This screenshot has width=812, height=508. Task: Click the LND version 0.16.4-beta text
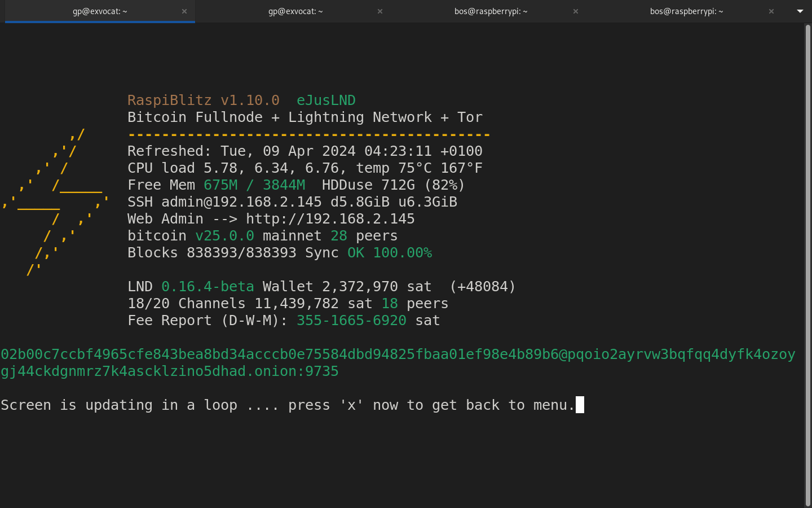pyautogui.click(x=208, y=287)
